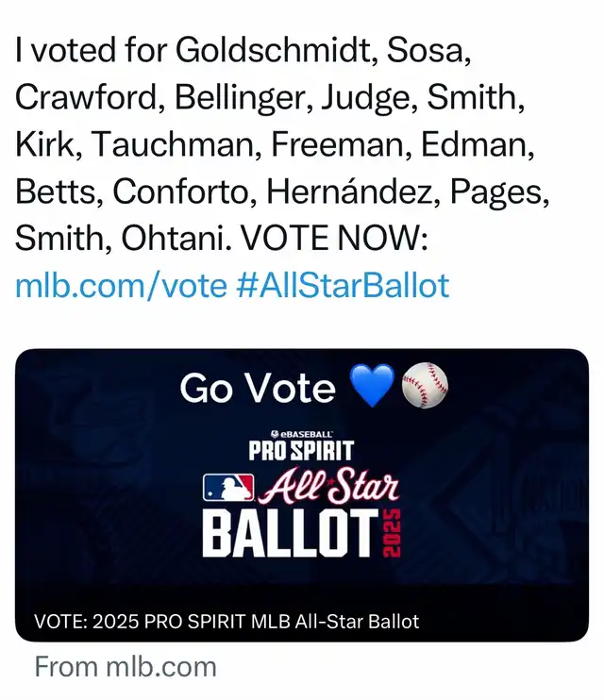Click the name Goldschmidt in the post
Viewport: 604px width, 700px height.
(277, 50)
